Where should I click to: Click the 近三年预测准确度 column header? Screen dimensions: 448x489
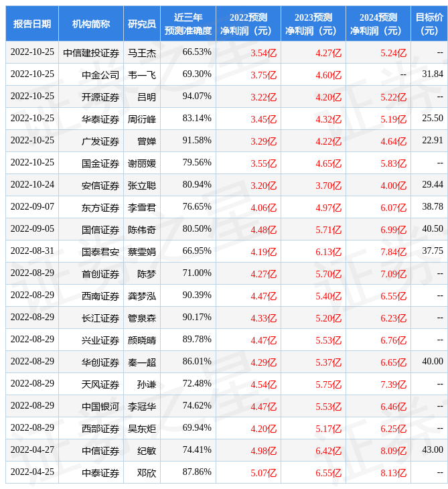point(188,23)
